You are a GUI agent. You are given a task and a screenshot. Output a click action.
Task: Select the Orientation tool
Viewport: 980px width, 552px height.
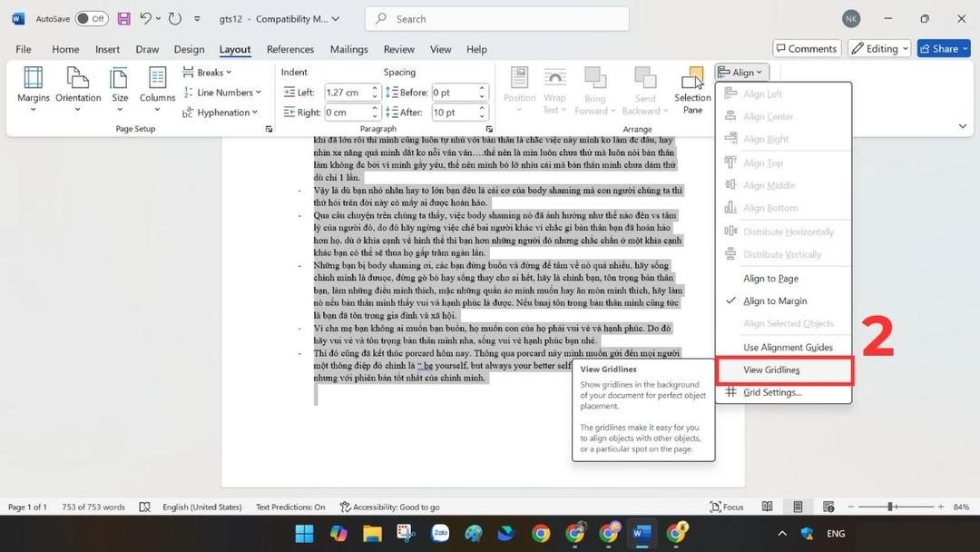[x=77, y=88]
